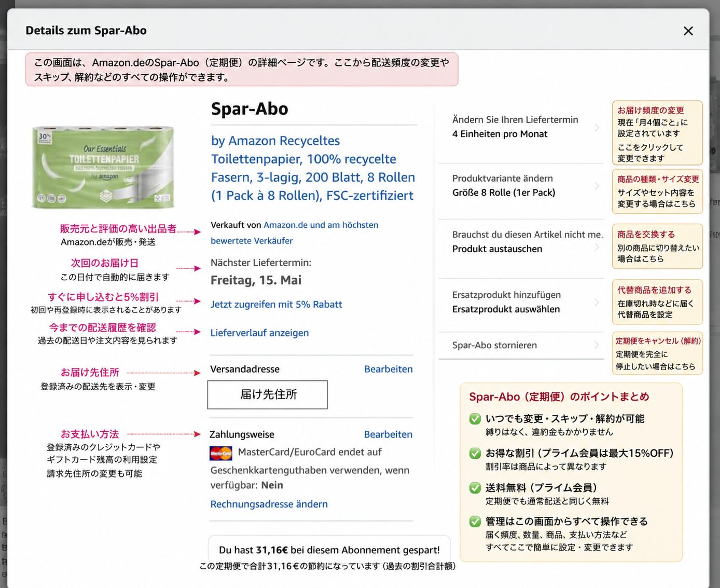Click the Freitag, 15. Mai delivery date

(x=256, y=280)
